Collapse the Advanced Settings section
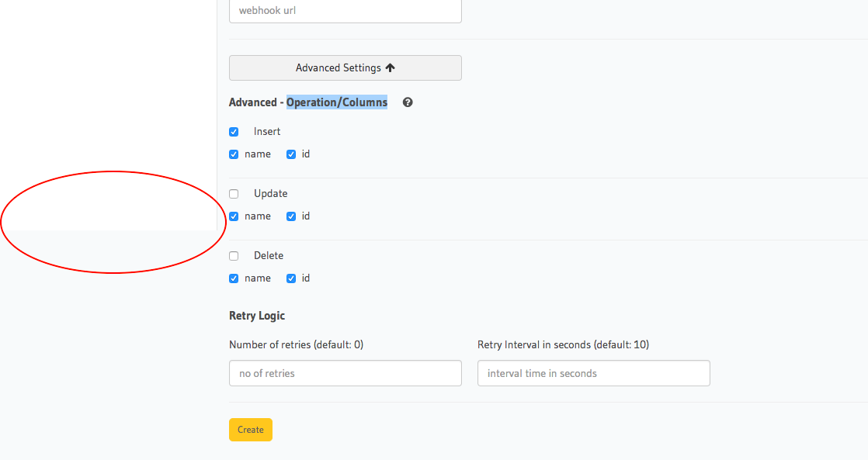The image size is (868, 460). click(345, 67)
